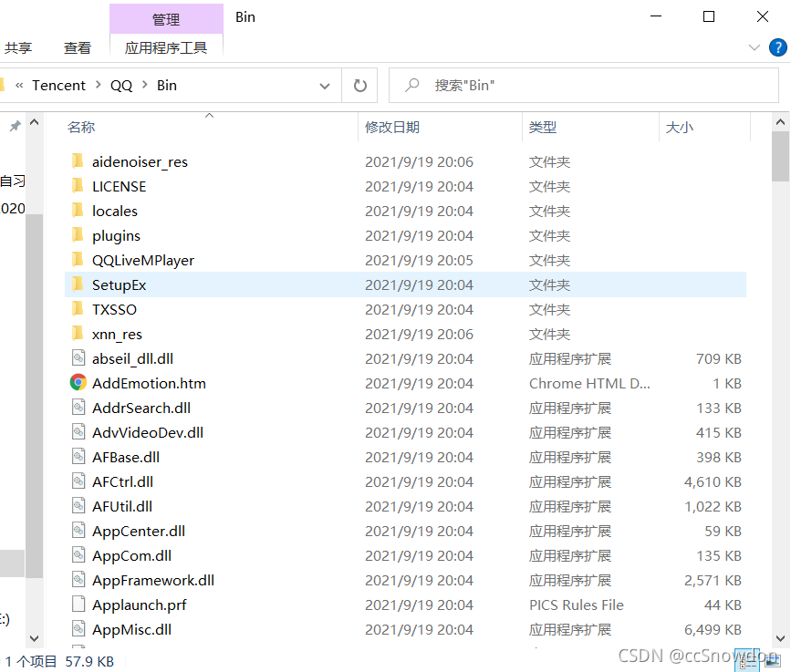Open the 查看 ribbon tab

[x=78, y=48]
